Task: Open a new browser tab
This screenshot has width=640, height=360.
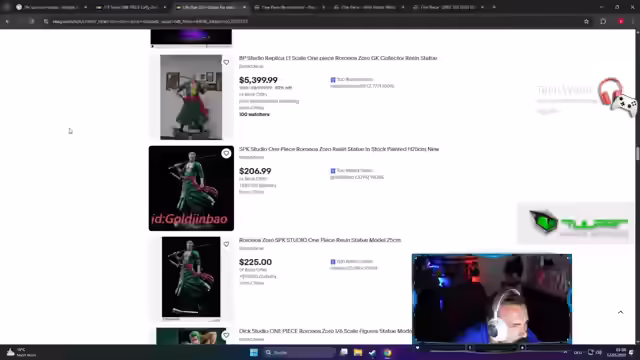Action: pyautogui.click(x=494, y=7)
